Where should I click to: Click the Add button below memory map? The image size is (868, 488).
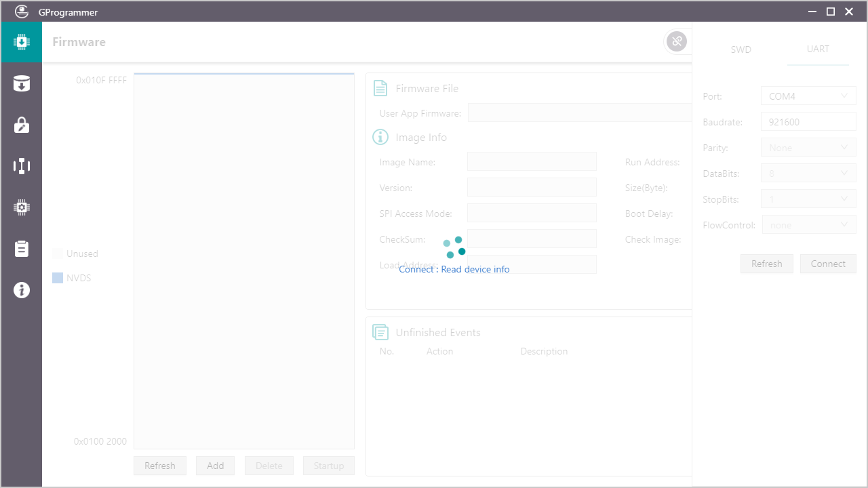(215, 466)
